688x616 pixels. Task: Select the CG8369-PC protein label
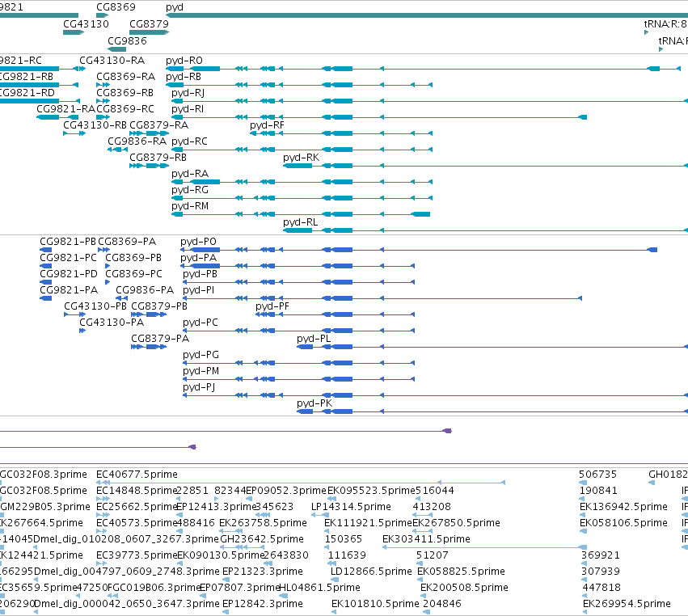point(134,275)
